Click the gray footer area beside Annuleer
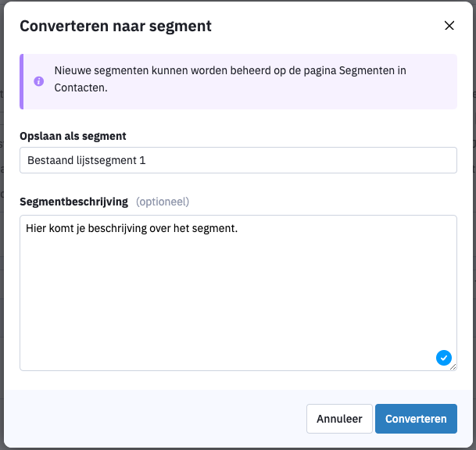This screenshot has height=450, width=476. [x=152, y=419]
